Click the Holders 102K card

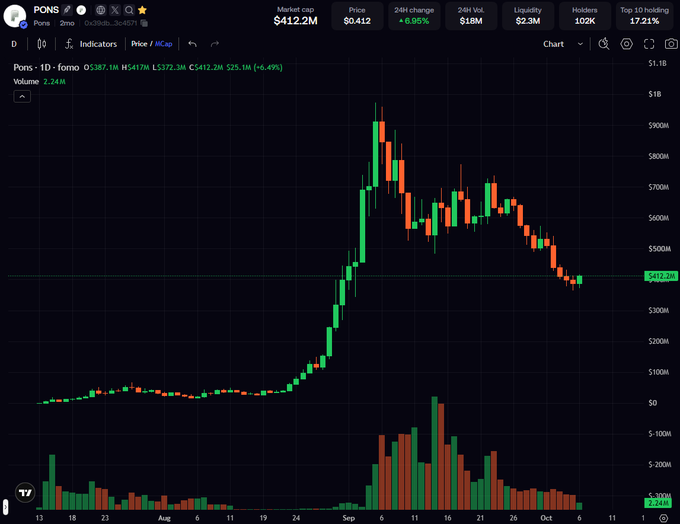coord(585,16)
